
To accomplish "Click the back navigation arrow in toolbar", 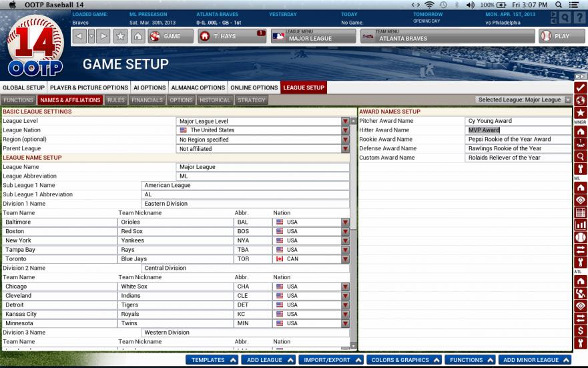I will pos(79,36).
